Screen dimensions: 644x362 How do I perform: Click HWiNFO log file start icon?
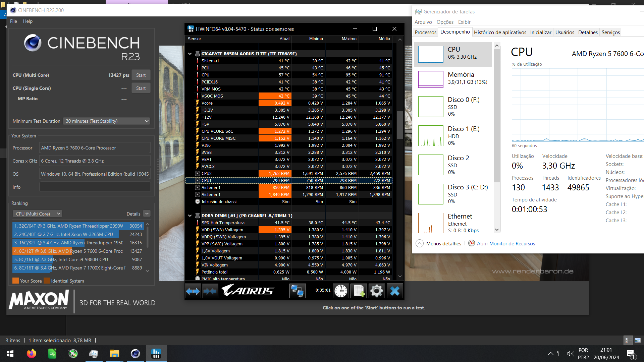pyautogui.click(x=359, y=291)
